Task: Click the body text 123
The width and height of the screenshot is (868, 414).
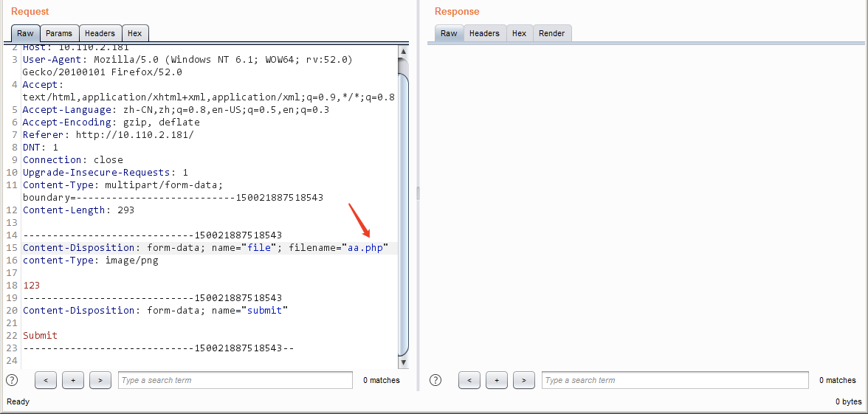Action: pyautogui.click(x=32, y=285)
